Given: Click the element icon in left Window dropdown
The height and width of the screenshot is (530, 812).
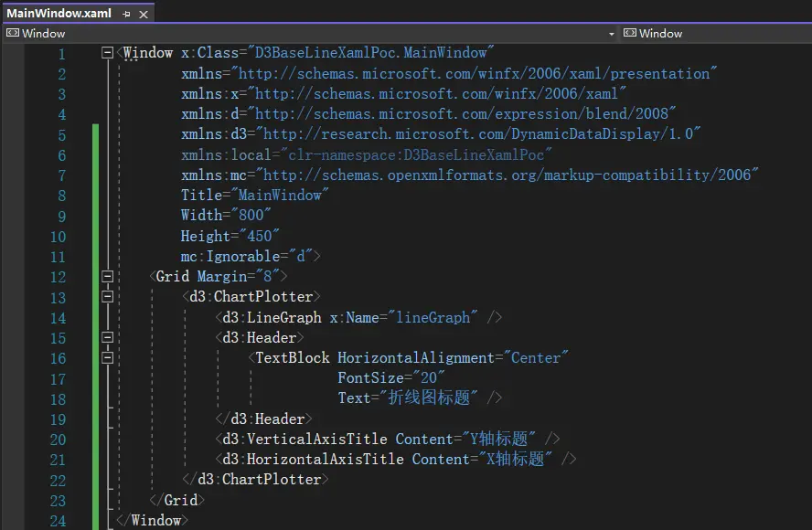Looking at the screenshot, I should (13, 34).
